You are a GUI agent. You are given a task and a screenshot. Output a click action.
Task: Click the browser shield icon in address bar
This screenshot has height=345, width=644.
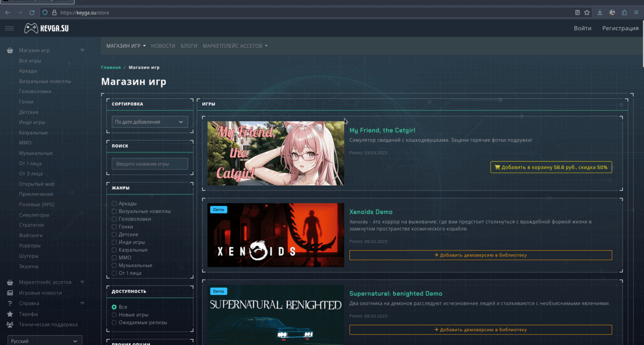click(45, 12)
